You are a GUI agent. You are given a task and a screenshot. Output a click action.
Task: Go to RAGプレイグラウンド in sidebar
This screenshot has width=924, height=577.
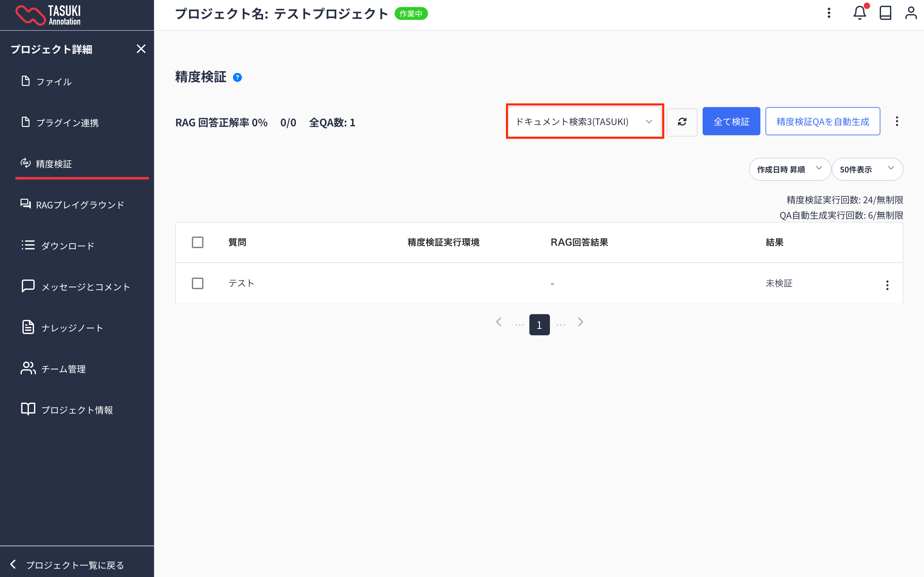[x=80, y=205]
